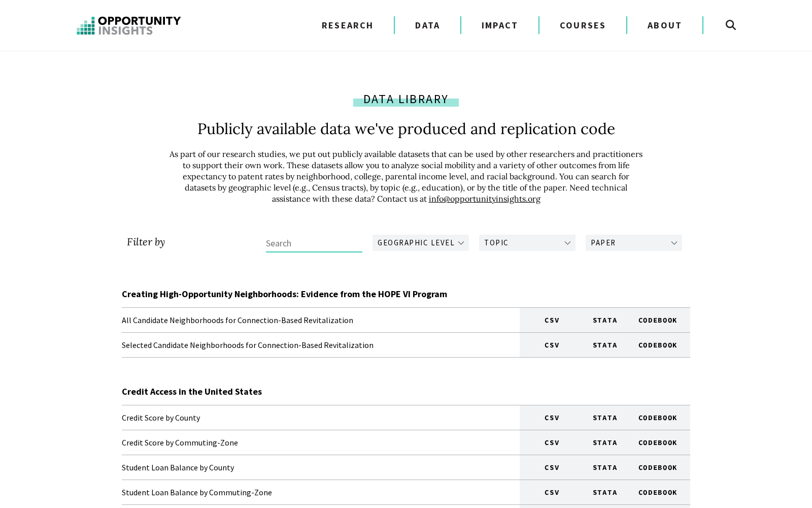This screenshot has width=812, height=508.
Task: Open the Research menu
Action: (347, 25)
